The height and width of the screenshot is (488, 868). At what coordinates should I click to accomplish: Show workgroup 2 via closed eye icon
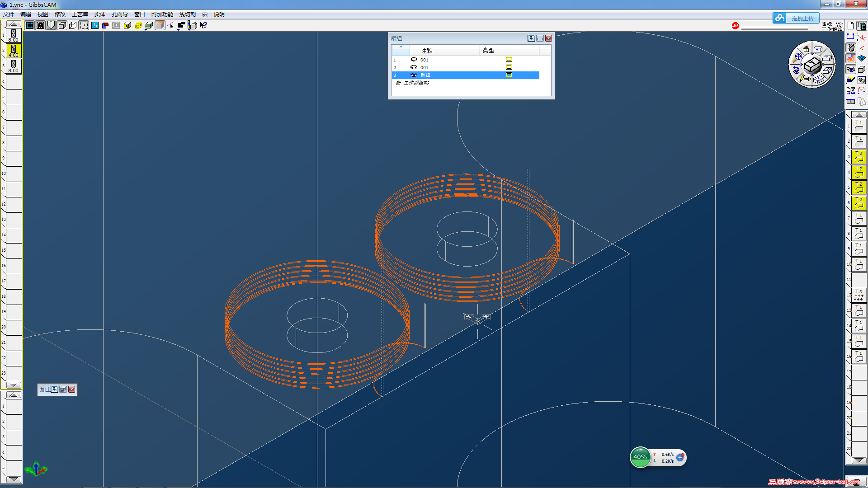click(414, 67)
